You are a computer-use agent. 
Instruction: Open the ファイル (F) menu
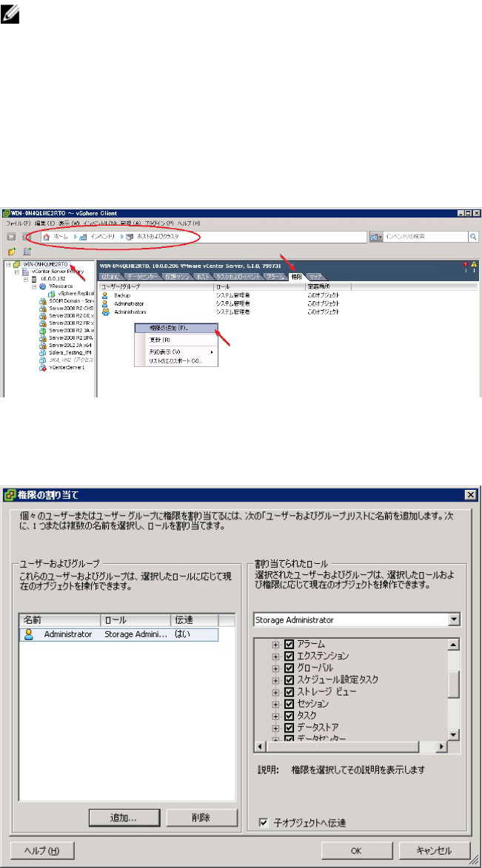(x=19, y=223)
